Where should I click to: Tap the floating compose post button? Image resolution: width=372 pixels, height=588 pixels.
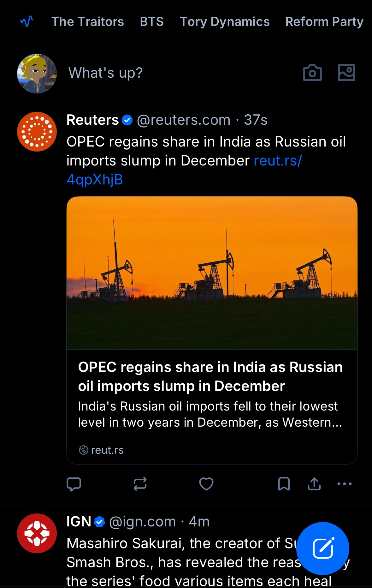[322, 548]
